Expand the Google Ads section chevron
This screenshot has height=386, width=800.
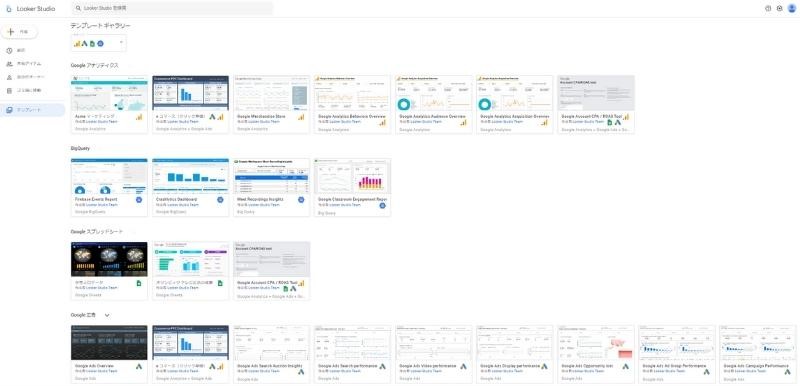click(107, 315)
